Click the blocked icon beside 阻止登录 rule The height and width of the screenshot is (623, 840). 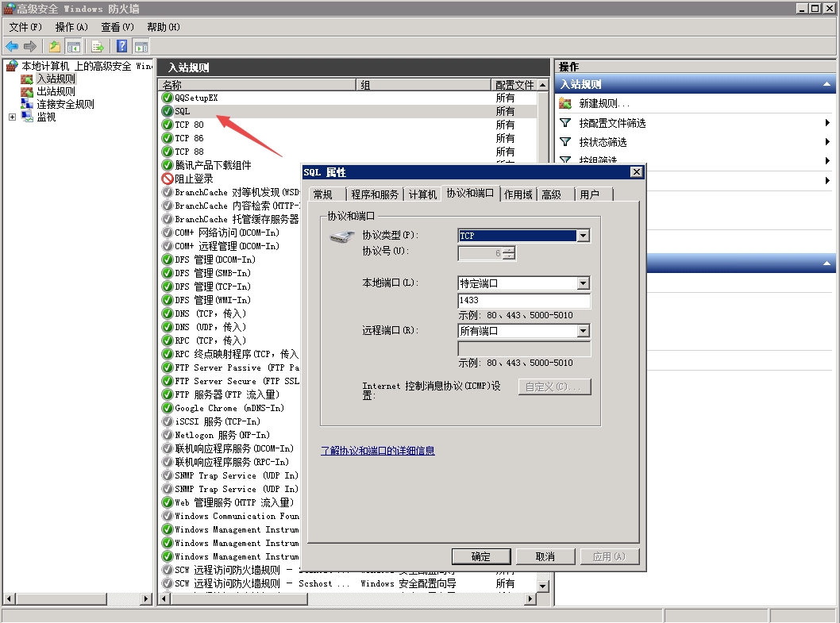pyautogui.click(x=168, y=179)
